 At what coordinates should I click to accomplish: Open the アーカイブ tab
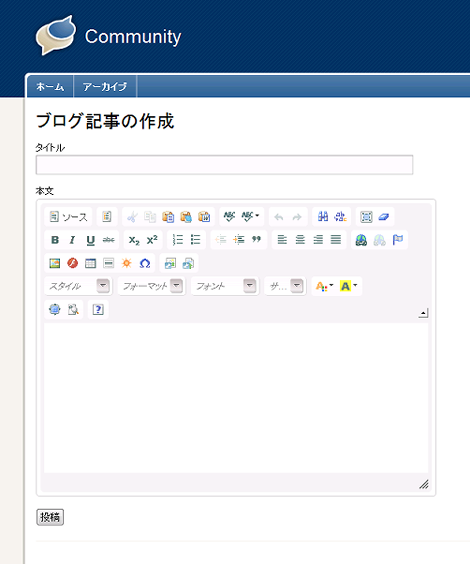pos(105,87)
